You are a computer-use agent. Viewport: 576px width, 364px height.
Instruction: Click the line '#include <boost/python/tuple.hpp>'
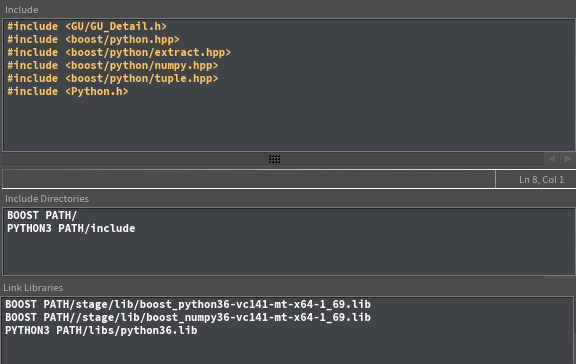coord(113,79)
